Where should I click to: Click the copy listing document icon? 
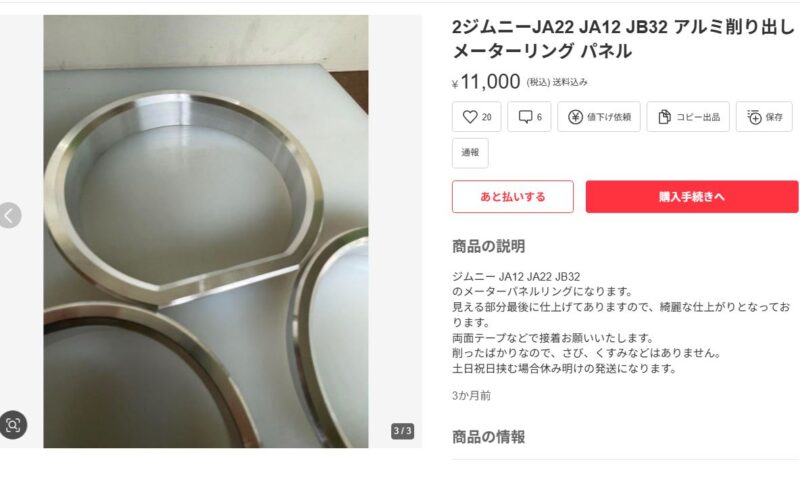(664, 117)
